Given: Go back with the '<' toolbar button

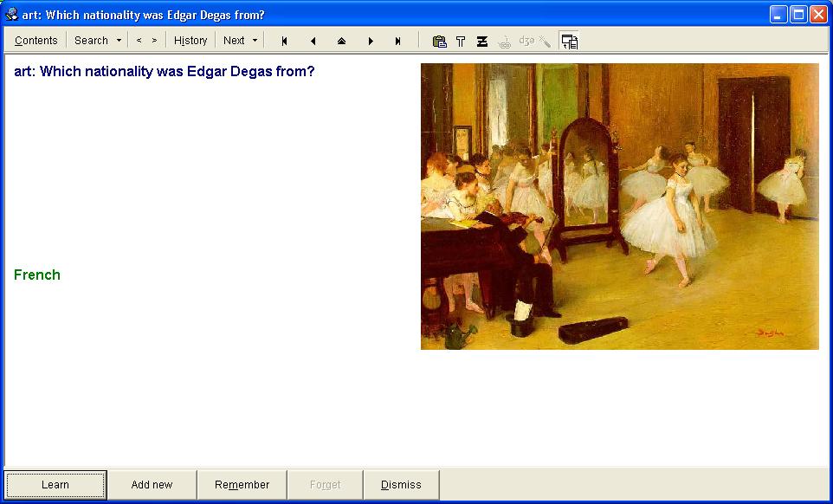Looking at the screenshot, I should tap(139, 41).
